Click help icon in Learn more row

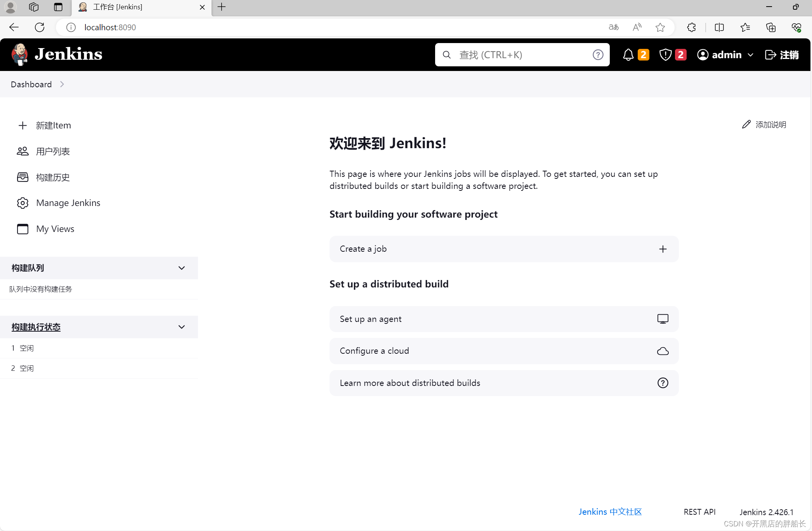[x=663, y=383]
